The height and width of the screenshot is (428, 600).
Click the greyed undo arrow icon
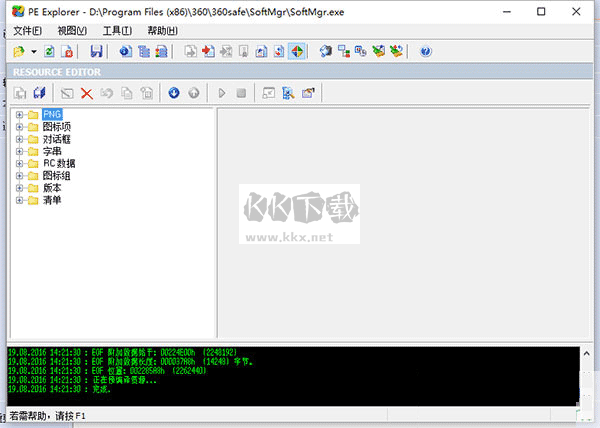tap(107, 93)
